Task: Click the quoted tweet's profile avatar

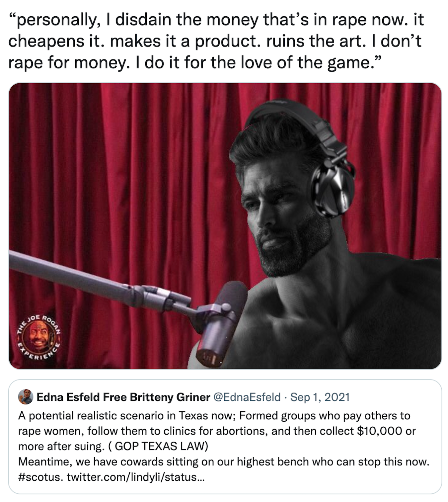Action: (25, 397)
